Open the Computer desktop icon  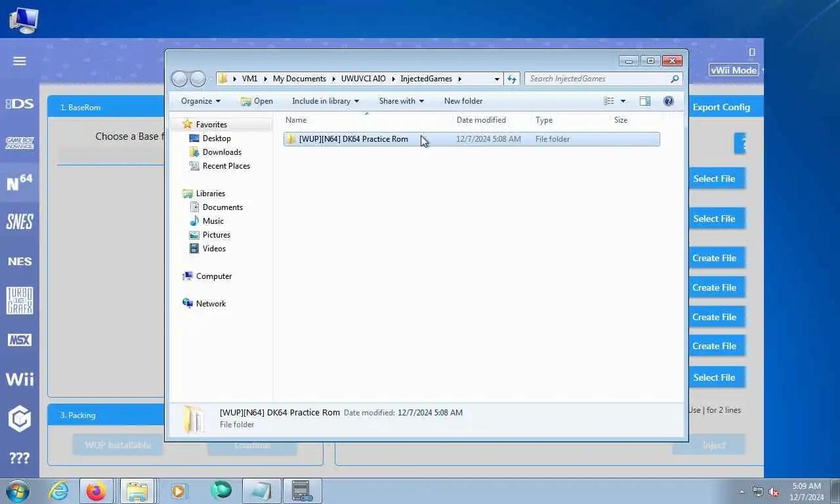24,20
